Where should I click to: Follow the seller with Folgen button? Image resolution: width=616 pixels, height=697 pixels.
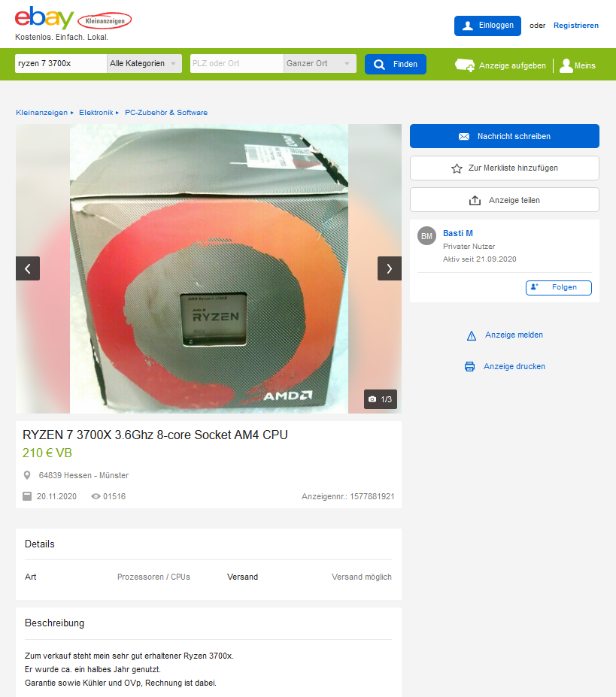click(559, 288)
